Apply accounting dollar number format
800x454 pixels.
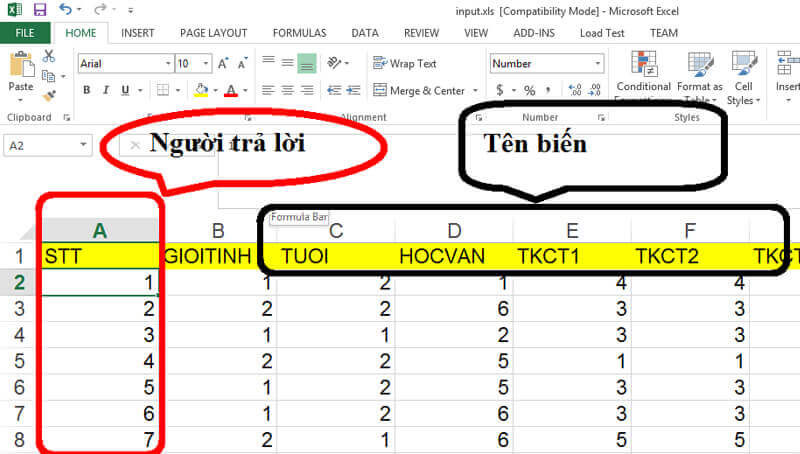click(500, 90)
